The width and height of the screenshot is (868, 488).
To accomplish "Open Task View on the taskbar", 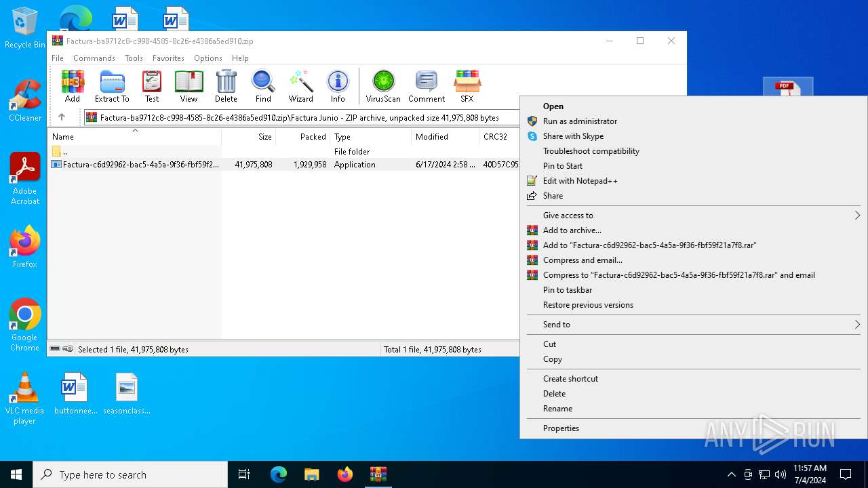I will tap(245, 474).
